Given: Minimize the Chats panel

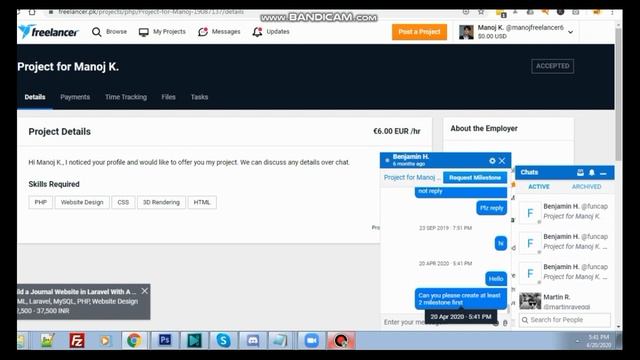Looking at the screenshot, I should [603, 173].
